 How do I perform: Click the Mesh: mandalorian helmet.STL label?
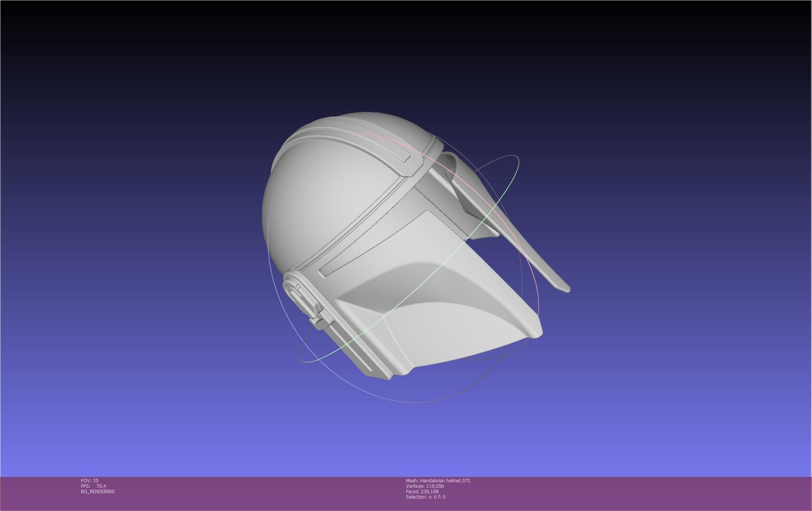[438, 480]
